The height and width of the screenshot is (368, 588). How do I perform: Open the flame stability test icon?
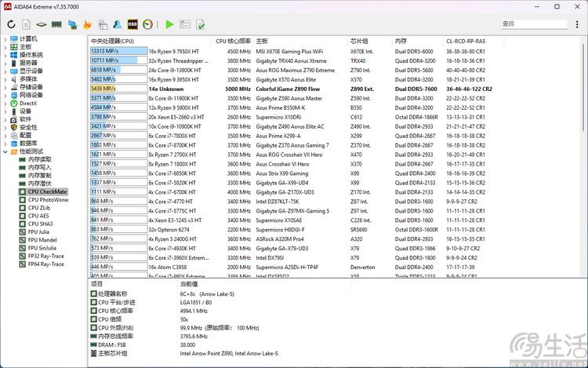[x=87, y=25]
